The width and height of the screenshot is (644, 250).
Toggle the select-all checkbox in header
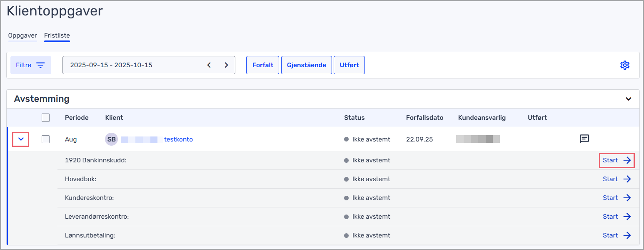point(46,118)
